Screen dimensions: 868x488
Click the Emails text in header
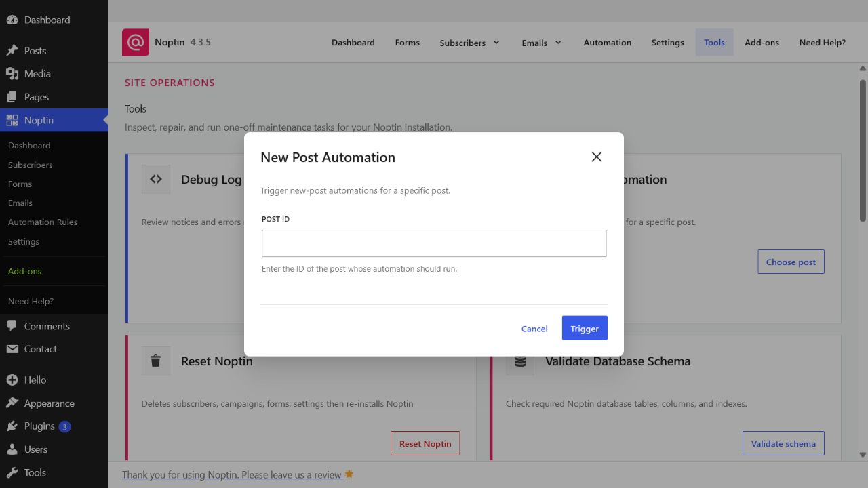[534, 43]
